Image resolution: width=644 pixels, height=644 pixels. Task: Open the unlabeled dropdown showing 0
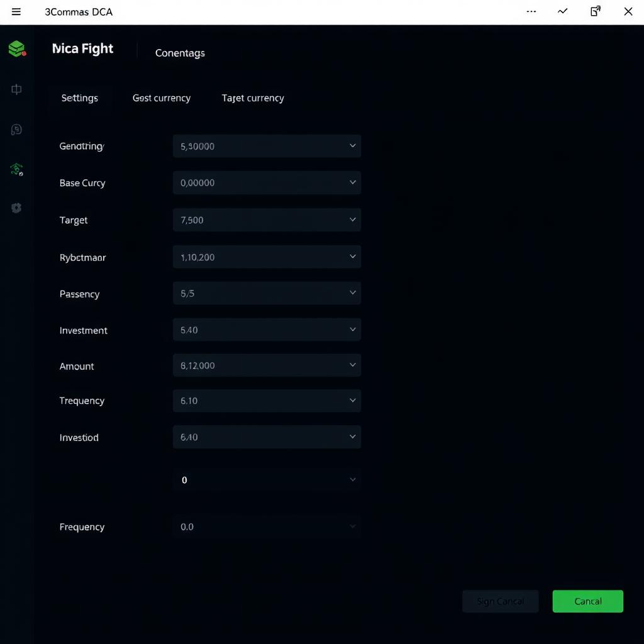[267, 480]
